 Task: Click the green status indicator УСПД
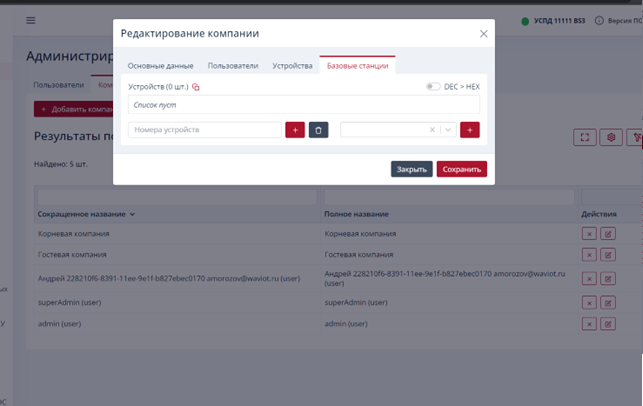click(525, 21)
